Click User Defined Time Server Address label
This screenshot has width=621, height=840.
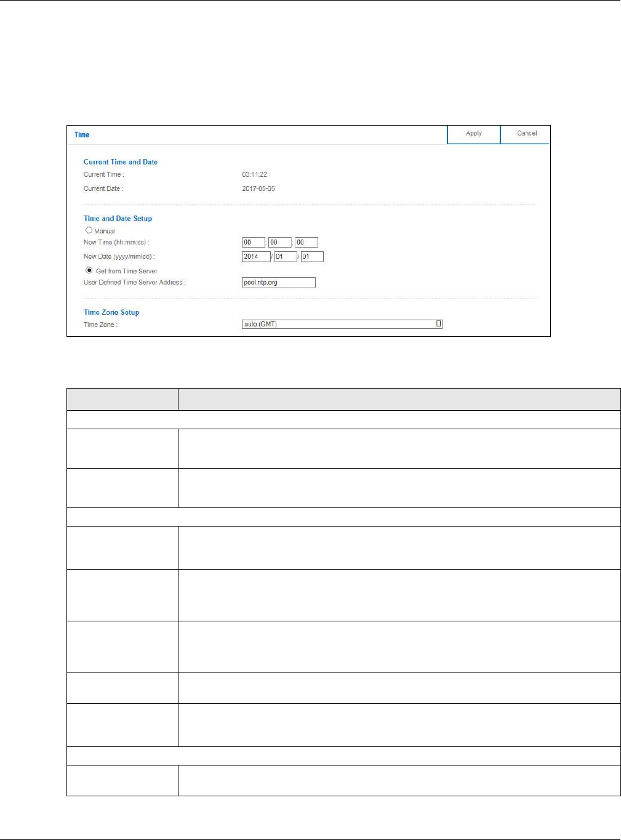(x=135, y=283)
